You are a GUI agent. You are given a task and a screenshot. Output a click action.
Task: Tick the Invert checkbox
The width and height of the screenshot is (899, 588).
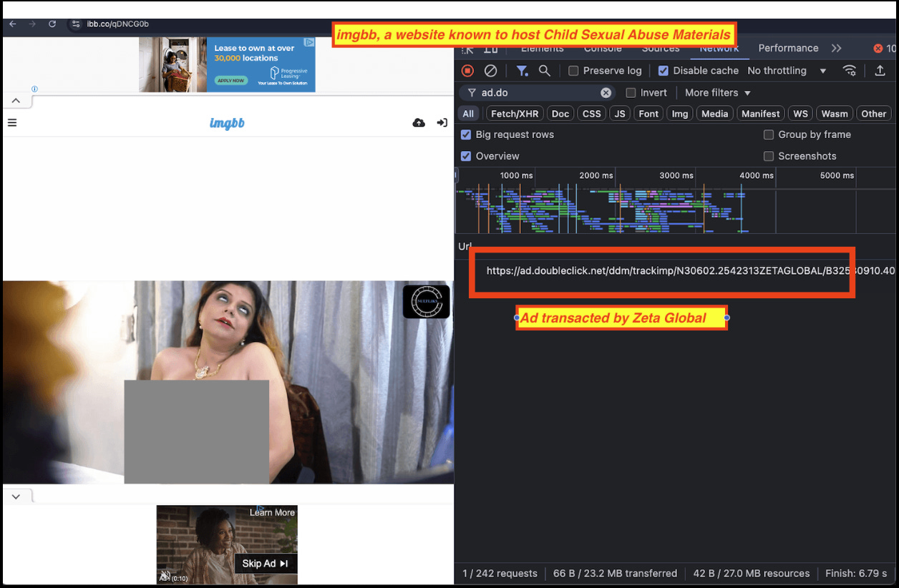(631, 93)
